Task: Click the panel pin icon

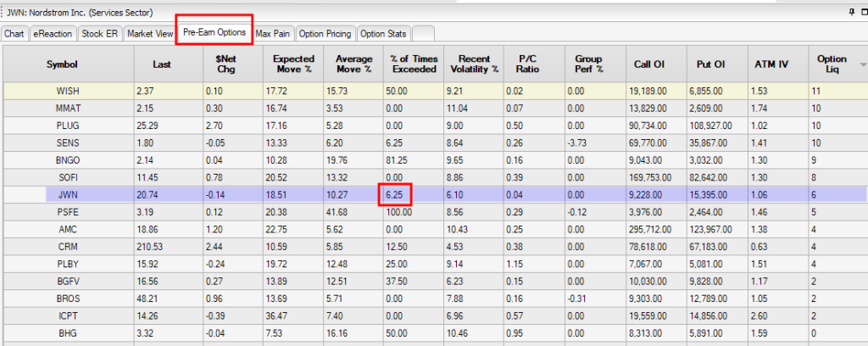Action: click(x=851, y=12)
